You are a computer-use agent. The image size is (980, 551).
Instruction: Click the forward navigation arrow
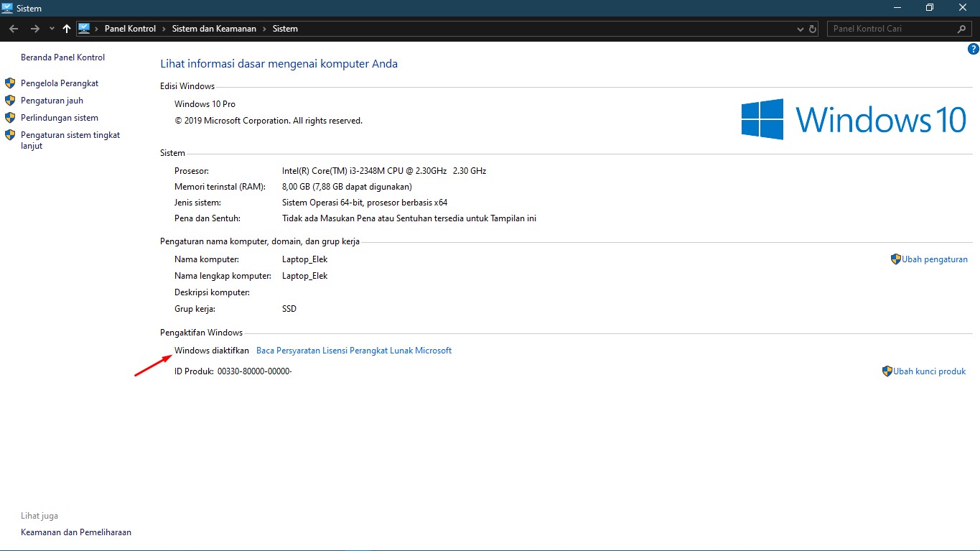pyautogui.click(x=34, y=29)
